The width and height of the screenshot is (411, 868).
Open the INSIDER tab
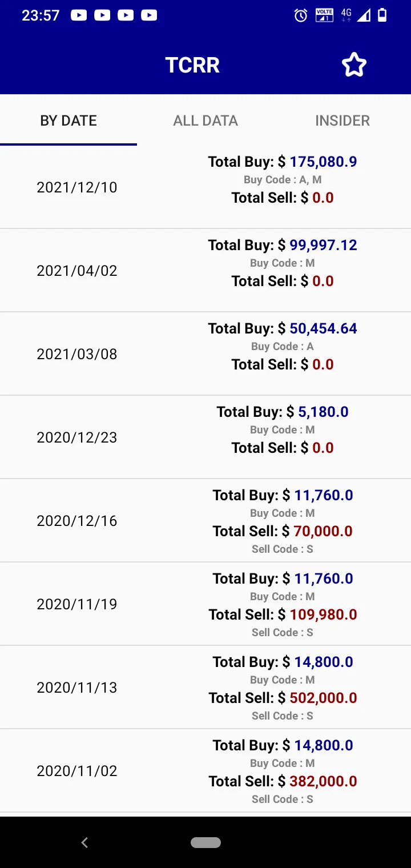tap(342, 120)
